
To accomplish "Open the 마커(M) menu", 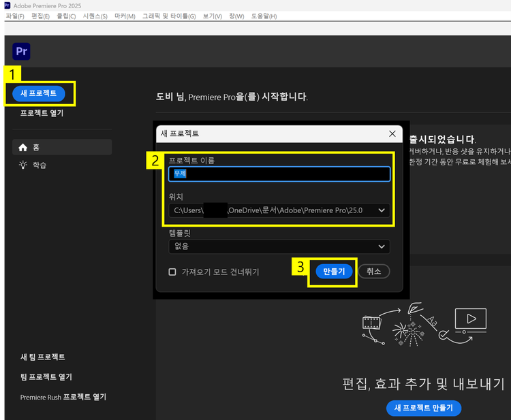I will pos(125,16).
